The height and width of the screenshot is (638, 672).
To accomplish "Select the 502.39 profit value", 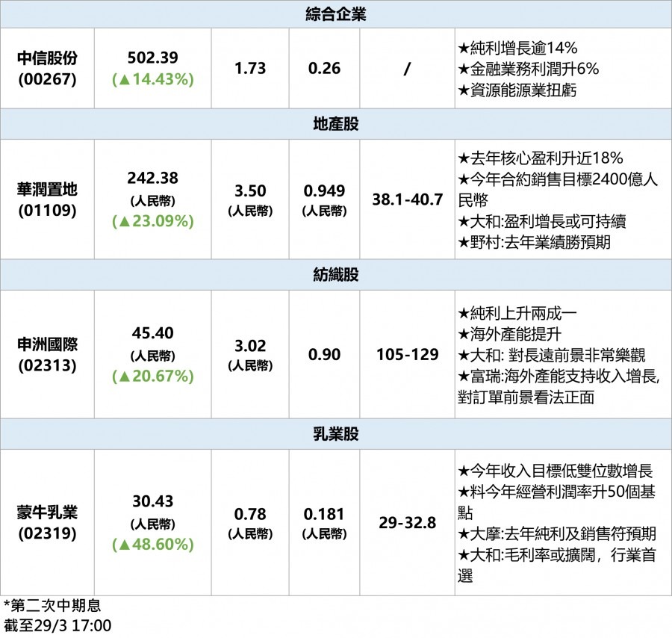I will (152, 58).
